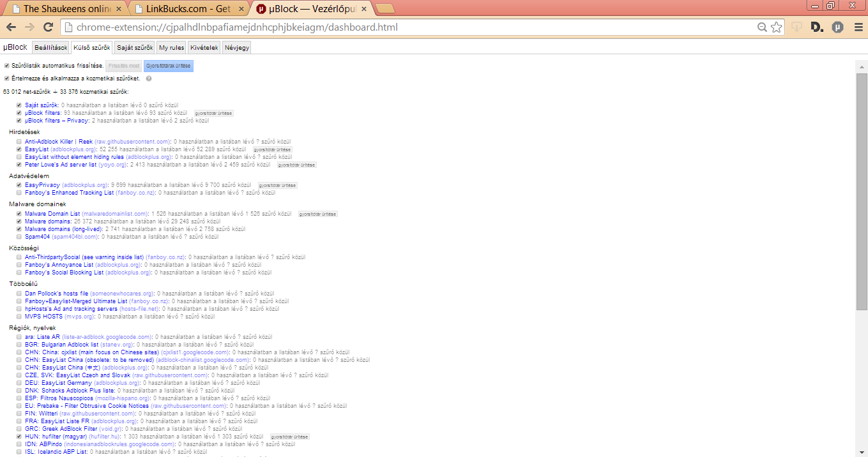Open the Saját szűrők tab
Viewport: 868px width, 457px height.
click(x=134, y=48)
